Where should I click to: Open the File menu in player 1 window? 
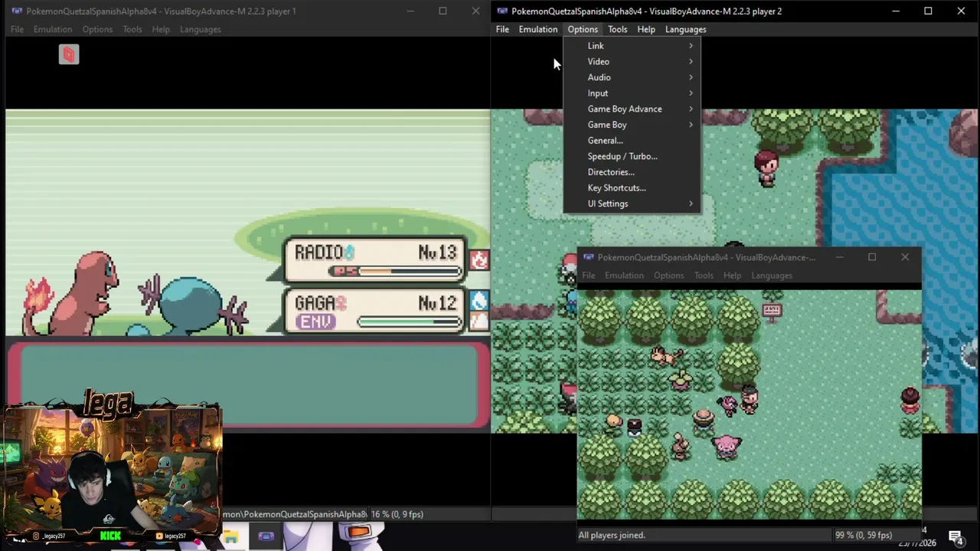17,29
